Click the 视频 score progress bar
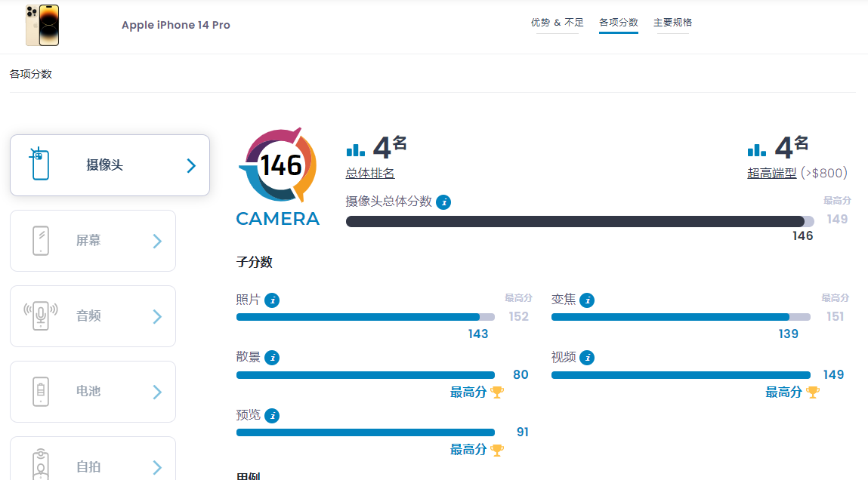 click(x=681, y=375)
